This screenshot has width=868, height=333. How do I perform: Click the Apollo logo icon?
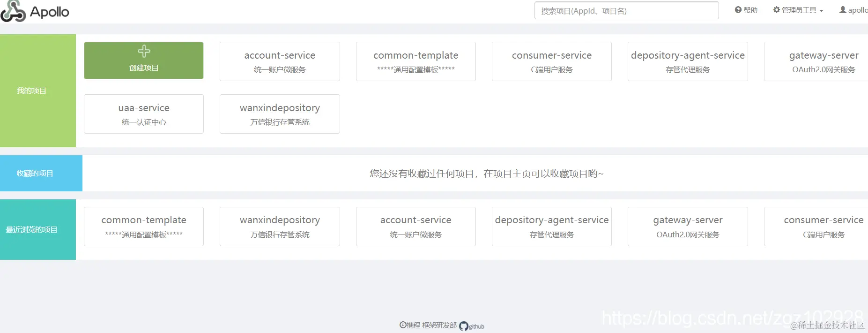click(13, 11)
